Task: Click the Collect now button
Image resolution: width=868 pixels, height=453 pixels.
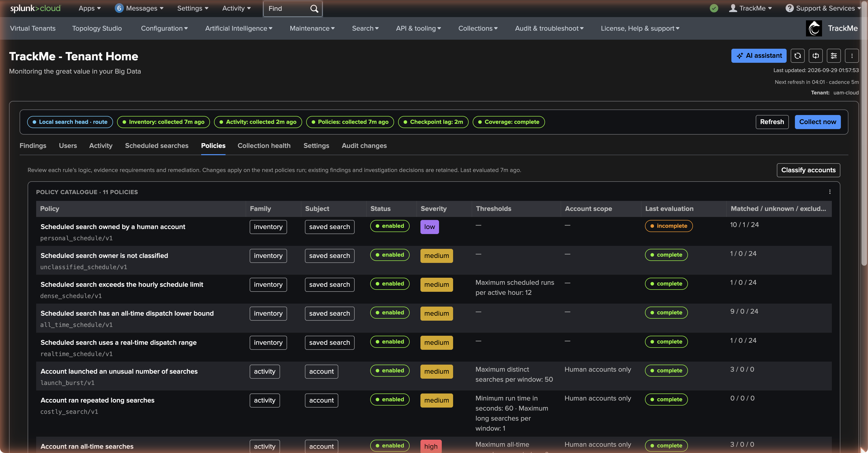Action: 818,122
